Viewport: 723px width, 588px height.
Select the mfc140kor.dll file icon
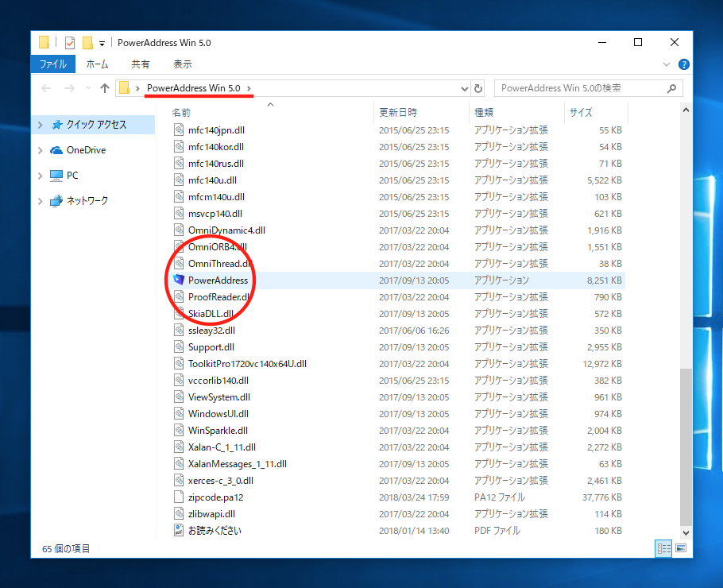[179, 147]
